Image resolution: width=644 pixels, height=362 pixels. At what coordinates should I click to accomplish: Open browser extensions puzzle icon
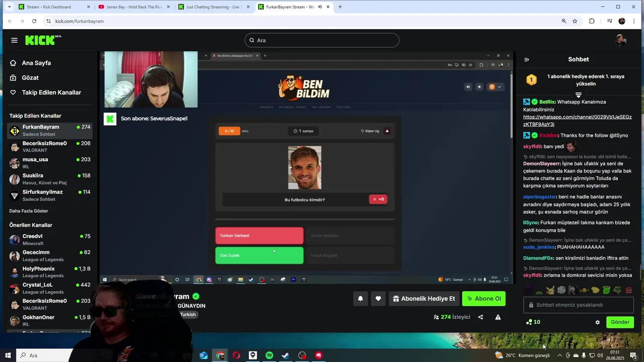pyautogui.click(x=592, y=21)
